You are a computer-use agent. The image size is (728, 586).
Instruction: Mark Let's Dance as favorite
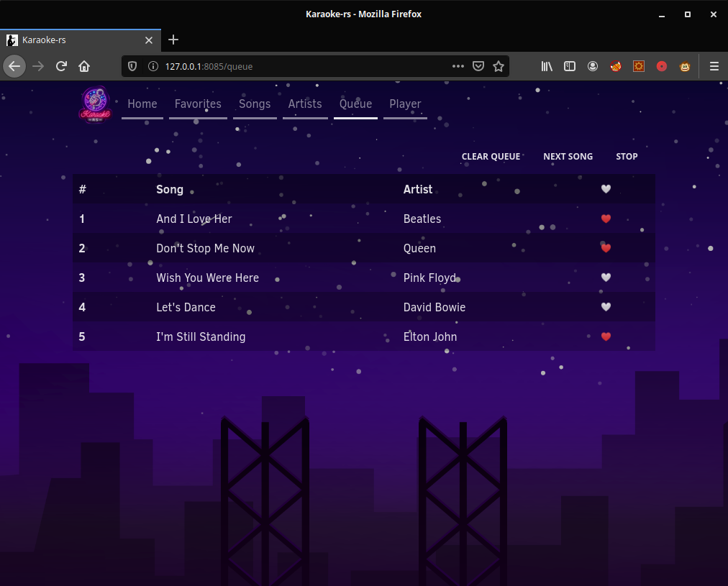[606, 307]
